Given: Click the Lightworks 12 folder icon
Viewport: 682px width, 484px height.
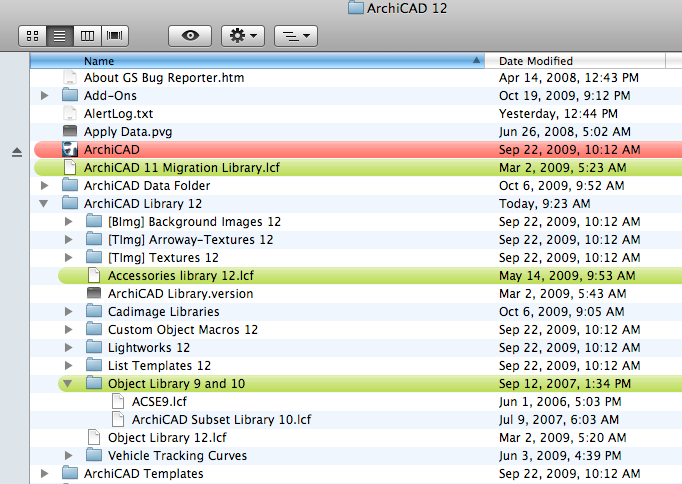Looking at the screenshot, I should [x=94, y=347].
